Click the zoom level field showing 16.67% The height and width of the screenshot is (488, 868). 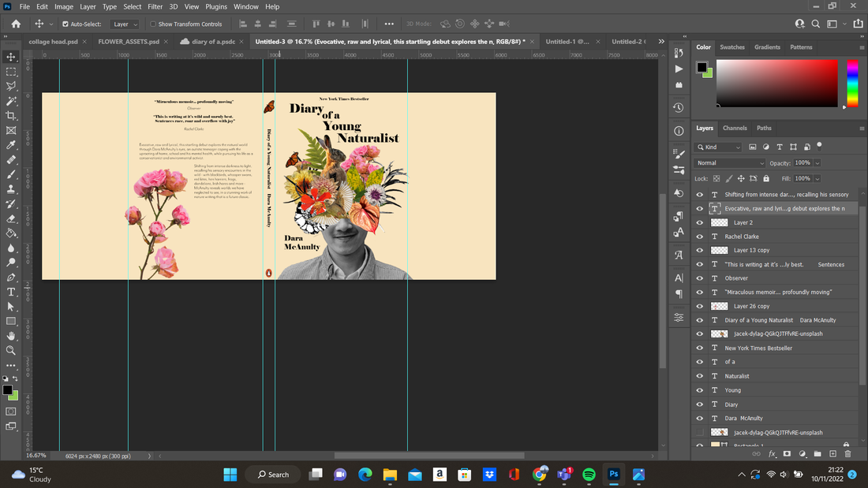click(x=36, y=456)
